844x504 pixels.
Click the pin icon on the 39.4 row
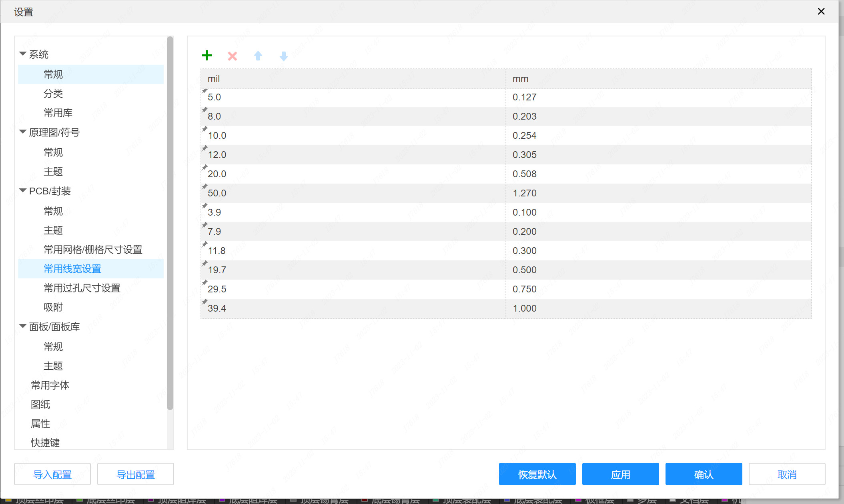click(x=204, y=302)
